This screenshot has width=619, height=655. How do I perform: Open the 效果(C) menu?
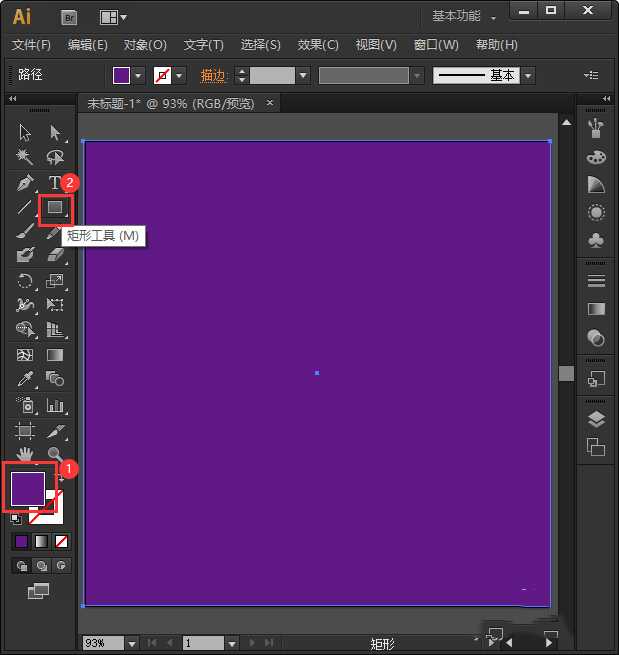(318, 45)
